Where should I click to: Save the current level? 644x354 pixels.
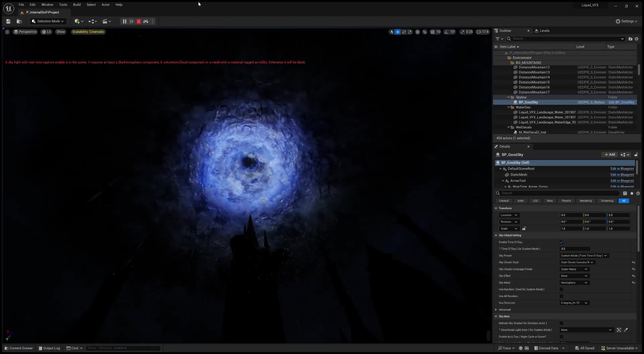tap(8, 21)
